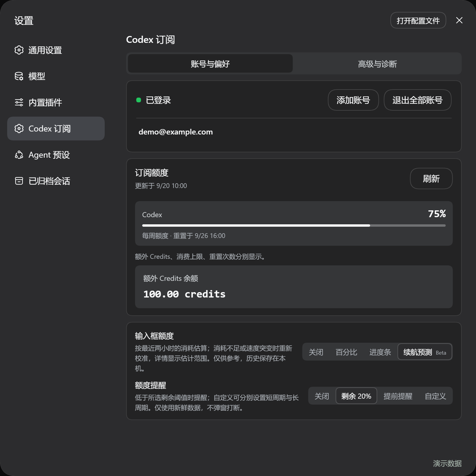The image size is (476, 476).
Task: Refresh quota with 刷新 button
Action: [x=431, y=178]
